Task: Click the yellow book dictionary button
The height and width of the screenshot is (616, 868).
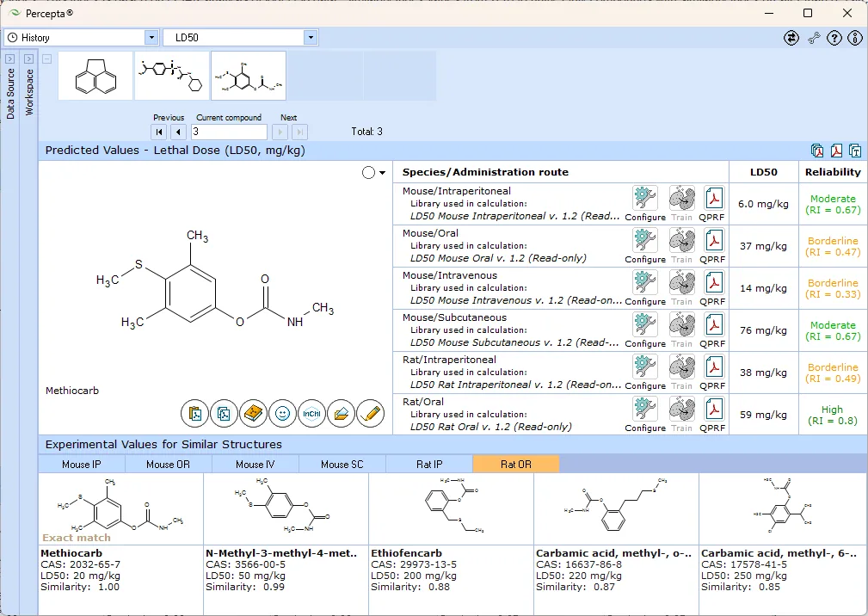Action: point(253,414)
